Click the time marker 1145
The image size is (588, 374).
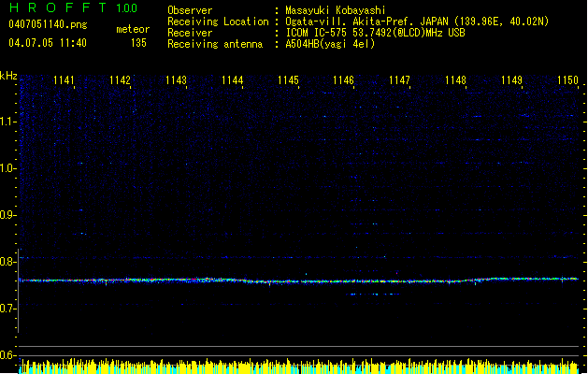pos(288,80)
